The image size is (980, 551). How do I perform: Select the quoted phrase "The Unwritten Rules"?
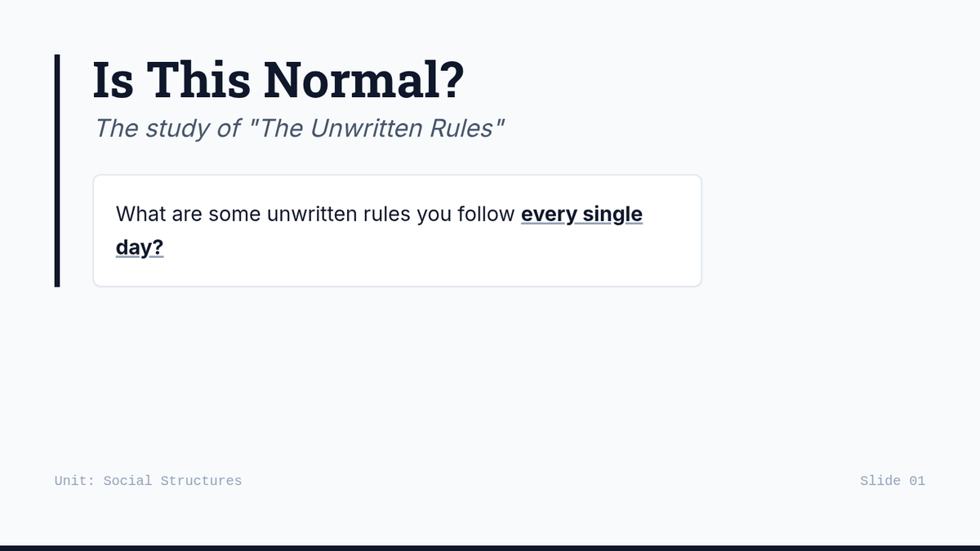[376, 128]
